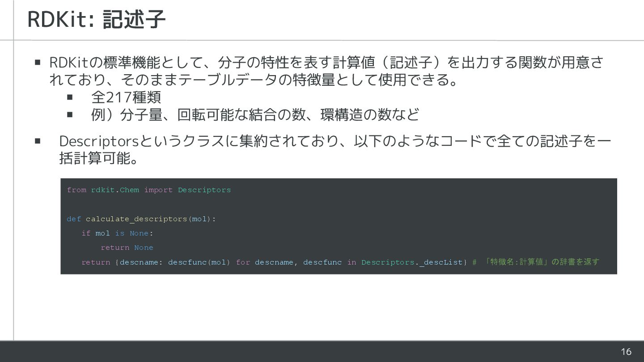This screenshot has height=362, width=644.
Task: Click the green code comment "「特徴名:計算値」の辞書を返す"
Action: point(541,262)
